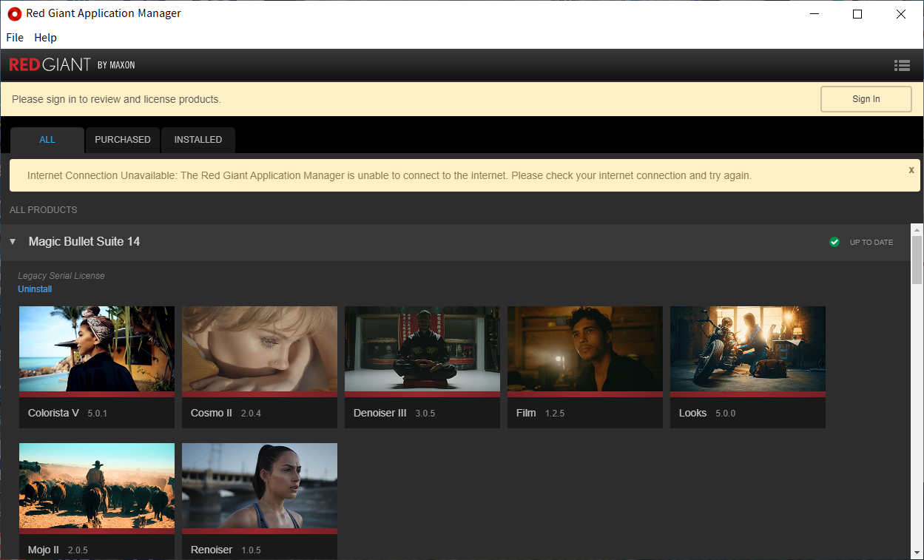This screenshot has width=924, height=560.
Task: Click the scrollbar up arrow
Action: 917,229
